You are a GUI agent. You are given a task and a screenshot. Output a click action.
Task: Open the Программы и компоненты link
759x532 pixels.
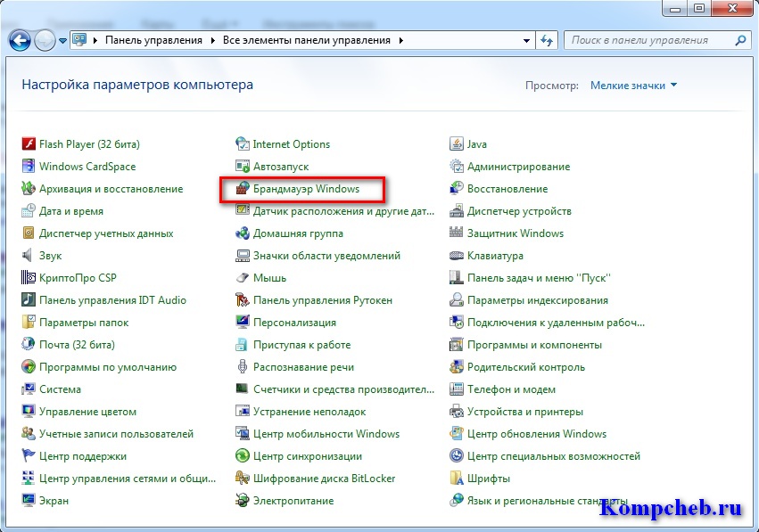click(x=534, y=345)
